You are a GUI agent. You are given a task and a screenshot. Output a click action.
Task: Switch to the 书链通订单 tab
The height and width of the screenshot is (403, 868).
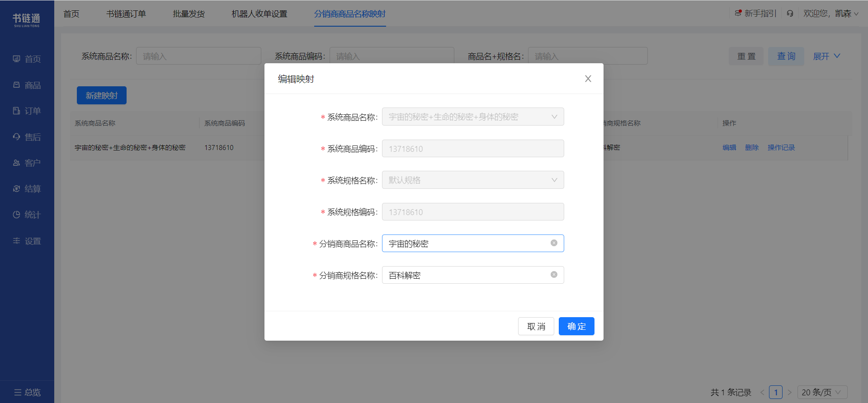(126, 14)
